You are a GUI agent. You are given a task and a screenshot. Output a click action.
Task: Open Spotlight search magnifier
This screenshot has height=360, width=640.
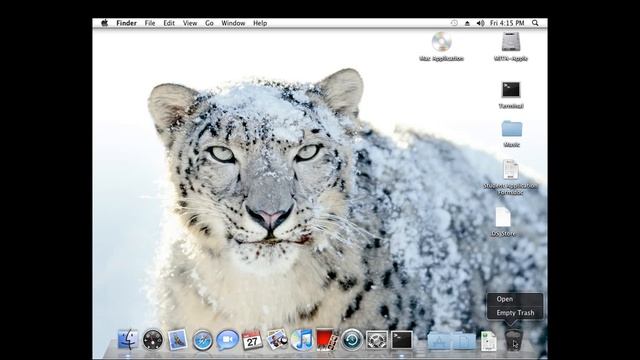(535, 23)
